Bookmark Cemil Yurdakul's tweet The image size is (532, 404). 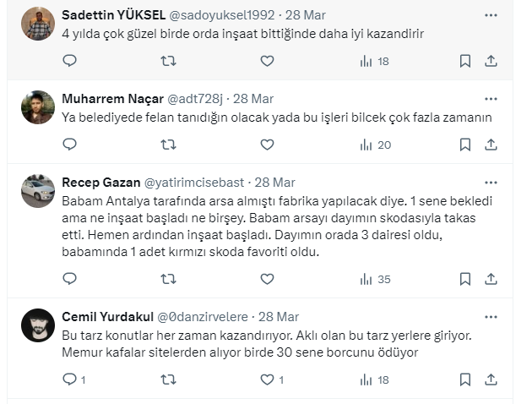pos(464,379)
